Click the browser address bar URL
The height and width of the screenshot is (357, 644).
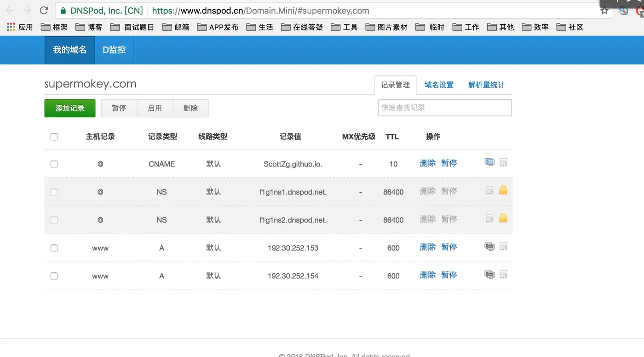pos(260,11)
